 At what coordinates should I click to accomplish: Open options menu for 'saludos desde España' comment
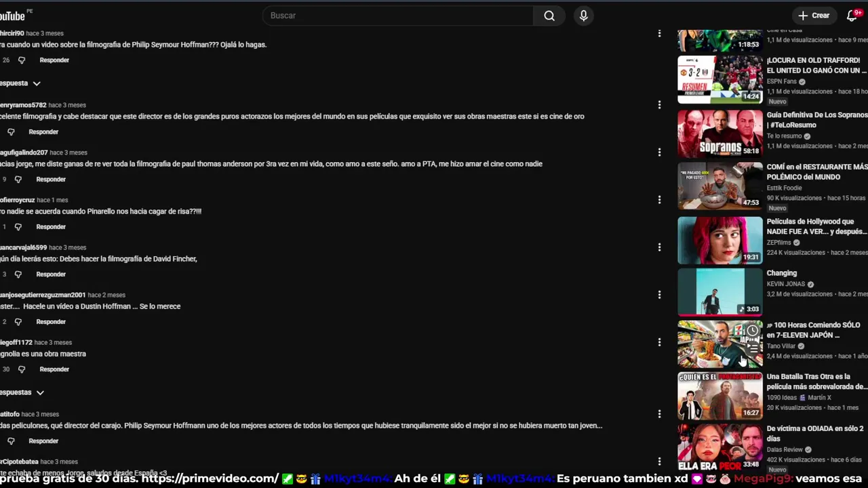(x=659, y=462)
